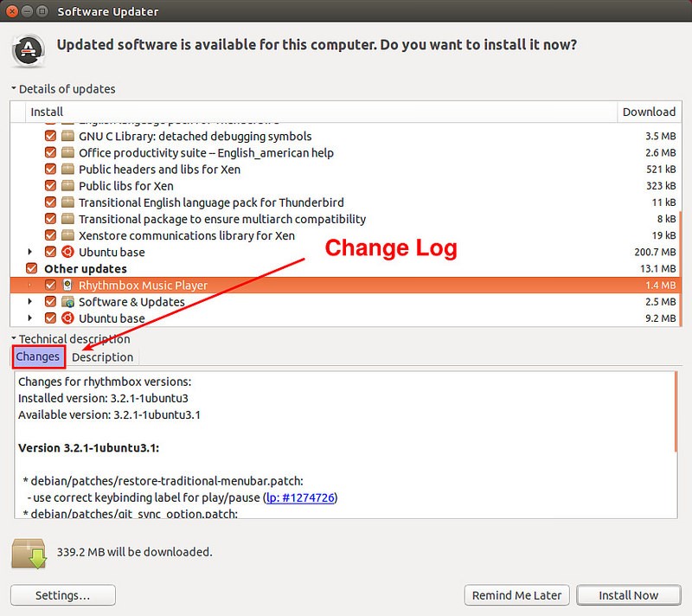Select the Rhythmbox Music Player row text
The width and height of the screenshot is (692, 616).
(x=143, y=286)
